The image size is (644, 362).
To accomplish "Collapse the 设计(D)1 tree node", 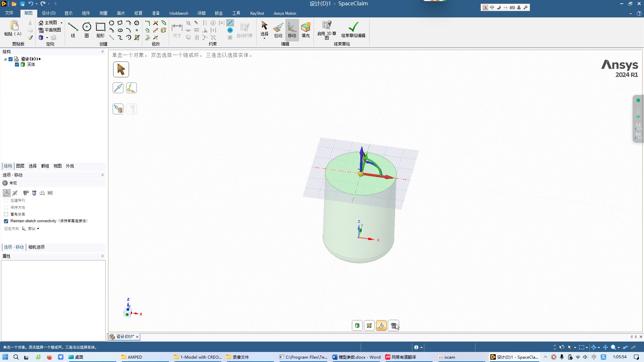I will tap(5, 59).
